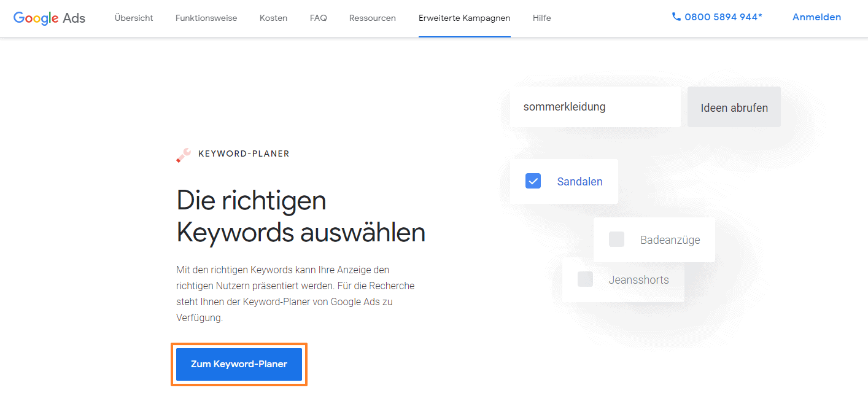Click the Anmelden sign-in link
The image size is (868, 393).
click(x=816, y=17)
